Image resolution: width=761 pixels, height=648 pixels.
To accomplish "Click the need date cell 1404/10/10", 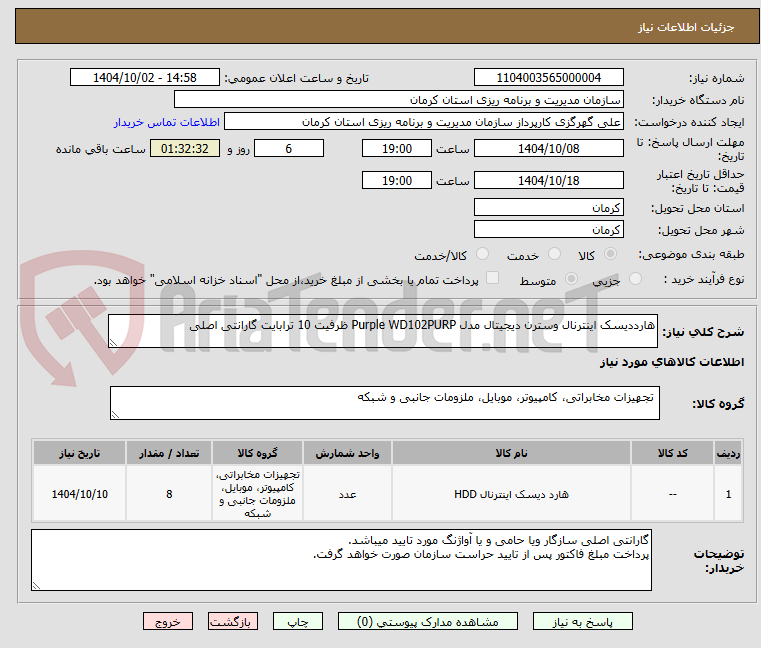I will point(80,494).
